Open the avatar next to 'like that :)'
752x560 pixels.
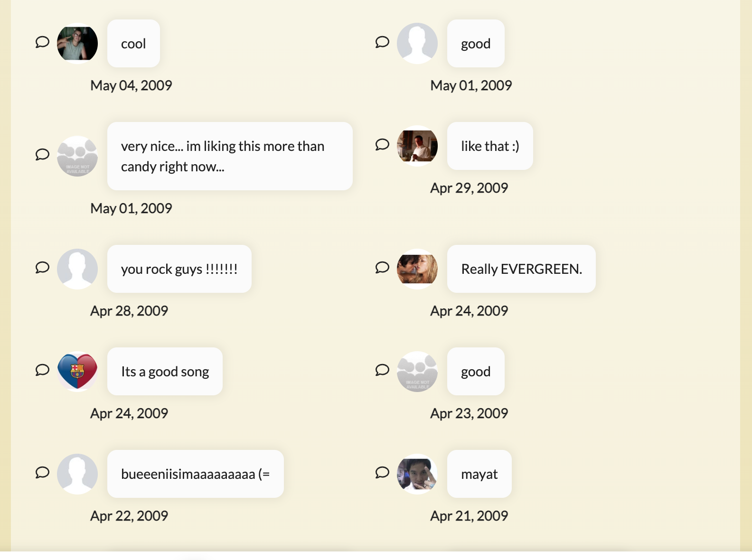pyautogui.click(x=417, y=146)
